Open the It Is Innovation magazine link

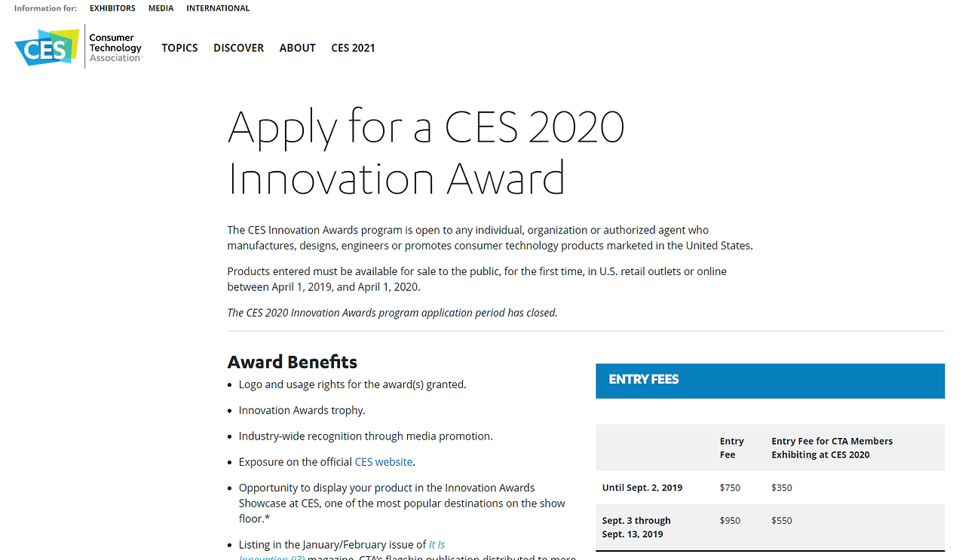[437, 544]
